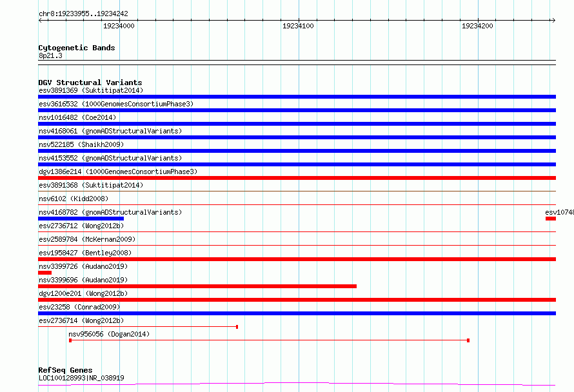Click the blue bar under nsv1016482
Screen dimensions: 574x392
[x=297, y=124]
